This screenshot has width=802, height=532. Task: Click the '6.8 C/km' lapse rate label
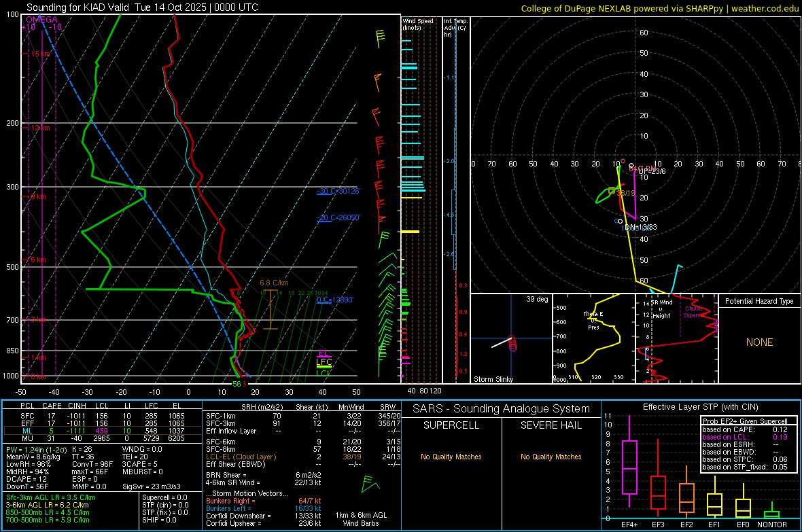pos(274,283)
